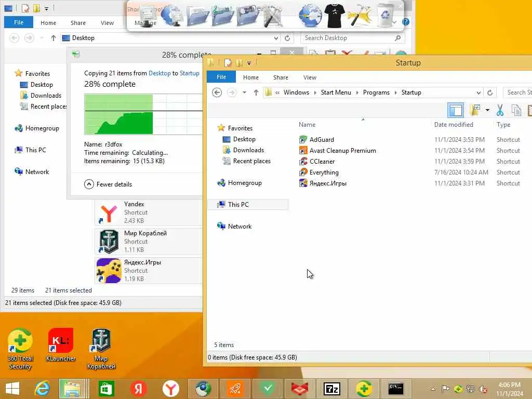Switch to Home tab in Startup window

[251, 77]
